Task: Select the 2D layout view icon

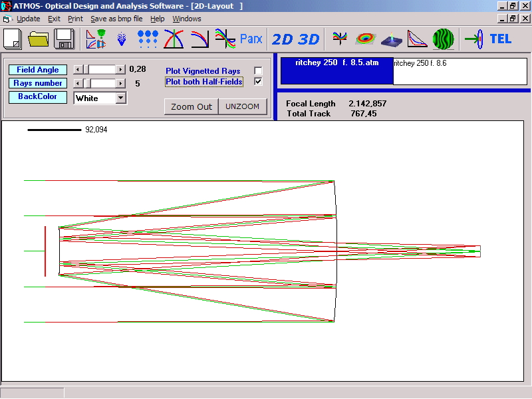Action: click(x=283, y=39)
